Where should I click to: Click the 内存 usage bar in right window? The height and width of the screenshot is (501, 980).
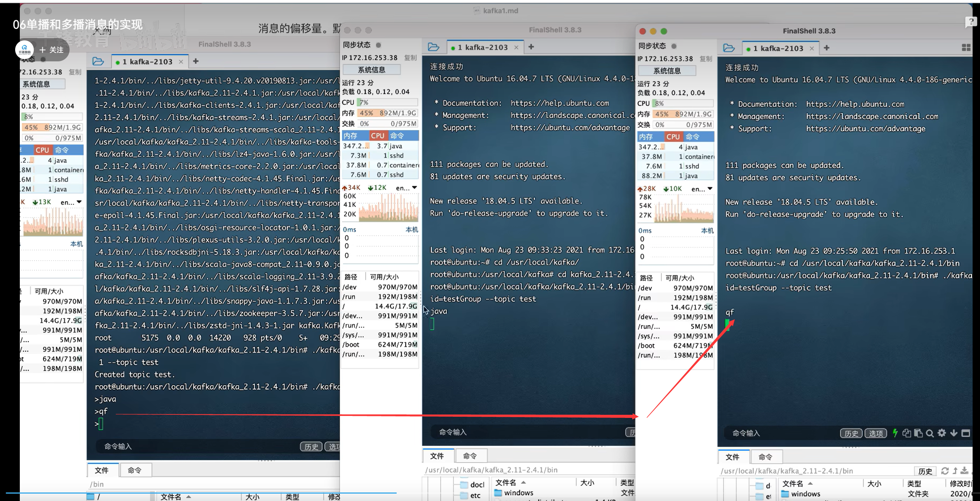tap(682, 114)
